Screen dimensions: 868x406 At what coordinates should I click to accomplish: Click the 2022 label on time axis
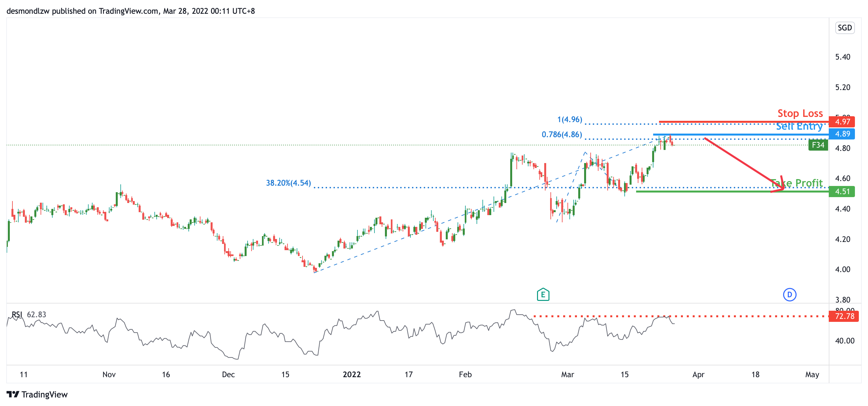click(352, 374)
